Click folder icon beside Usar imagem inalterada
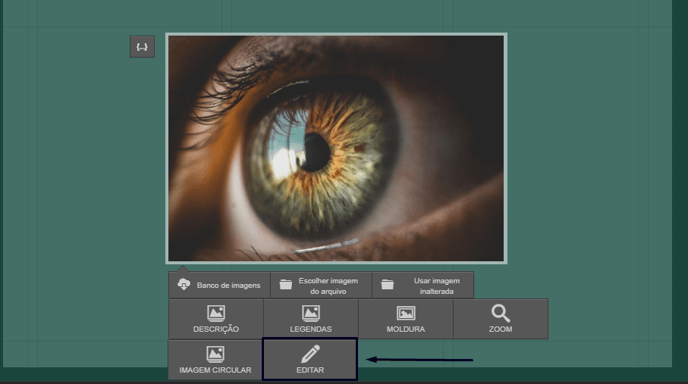688x384 pixels. pyautogui.click(x=387, y=285)
